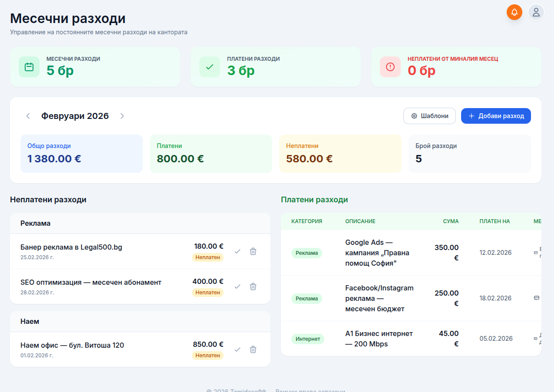
Task: Click the Наем group header
Action: tap(140, 321)
